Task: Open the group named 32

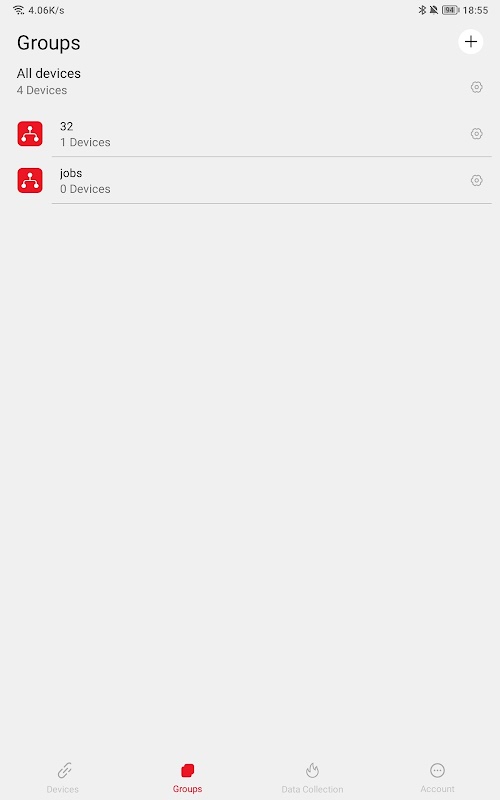Action: pyautogui.click(x=250, y=134)
